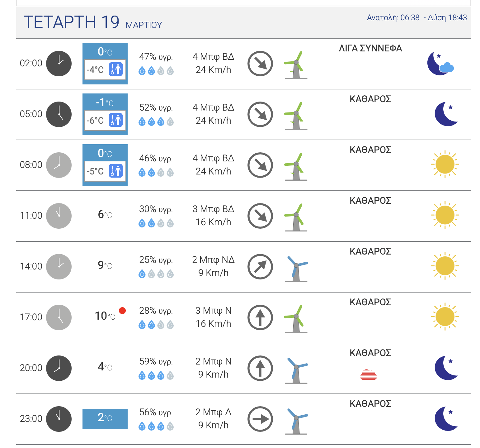Click the humidity droplets at 14:00

click(156, 274)
